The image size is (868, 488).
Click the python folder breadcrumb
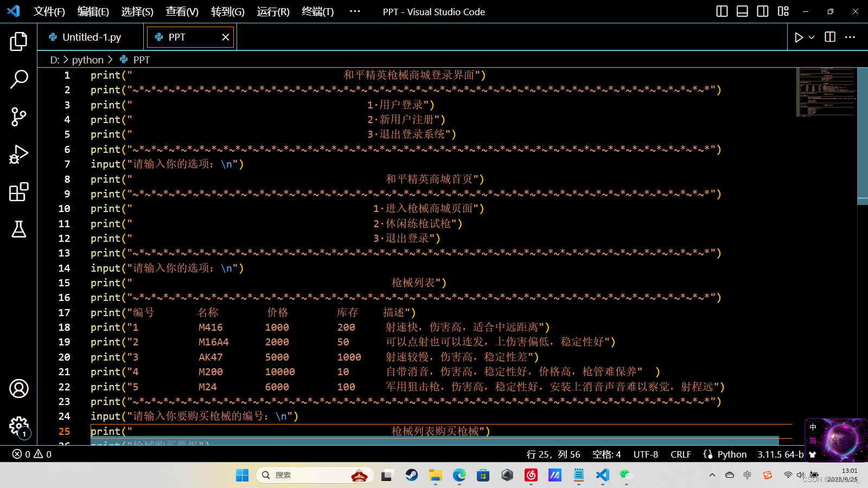(x=88, y=60)
